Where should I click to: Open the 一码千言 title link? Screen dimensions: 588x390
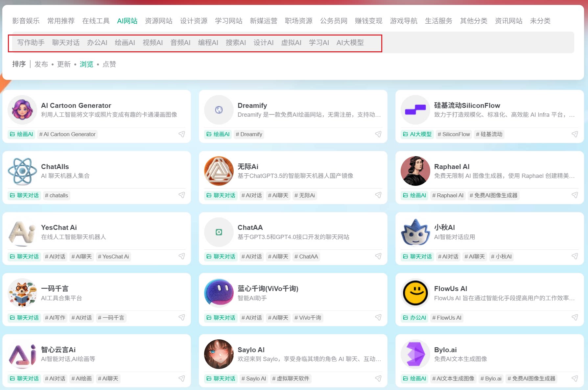pos(55,289)
